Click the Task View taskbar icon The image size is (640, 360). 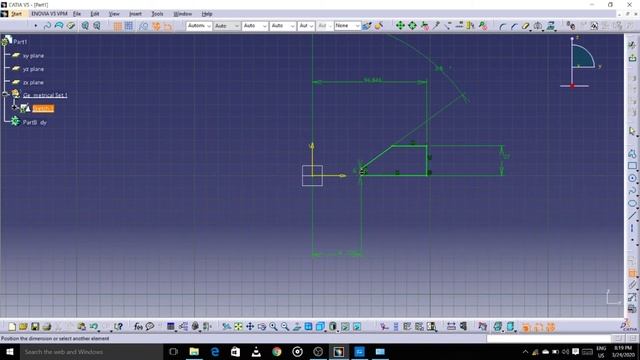click(173, 351)
